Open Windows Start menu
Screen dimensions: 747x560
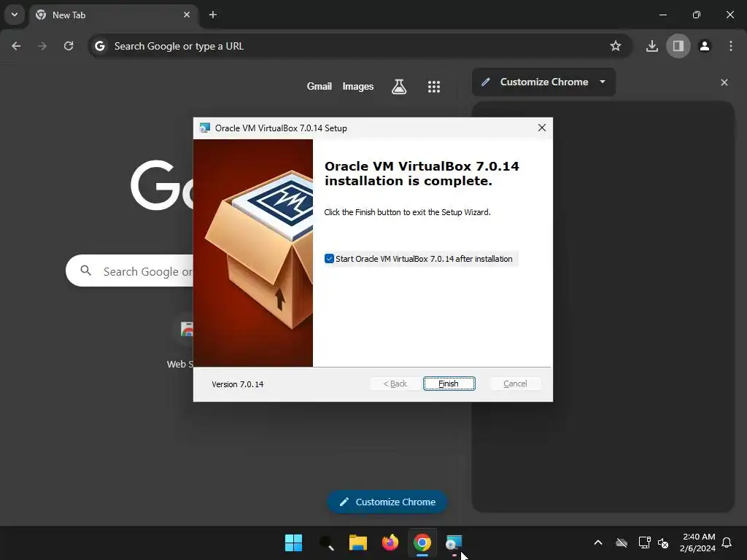(x=293, y=542)
